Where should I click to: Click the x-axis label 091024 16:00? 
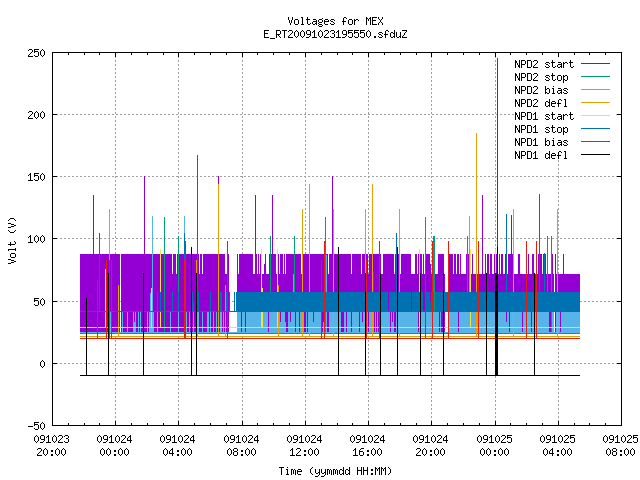pyautogui.click(x=367, y=446)
